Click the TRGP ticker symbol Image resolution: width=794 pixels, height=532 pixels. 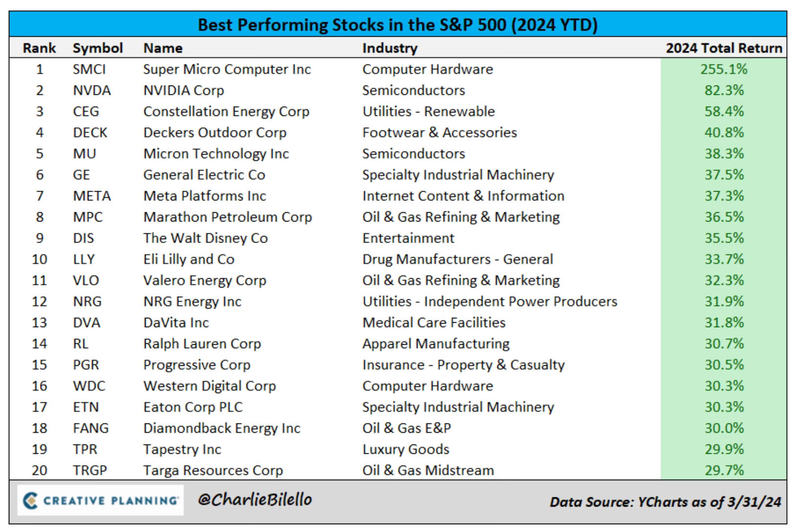(x=90, y=470)
